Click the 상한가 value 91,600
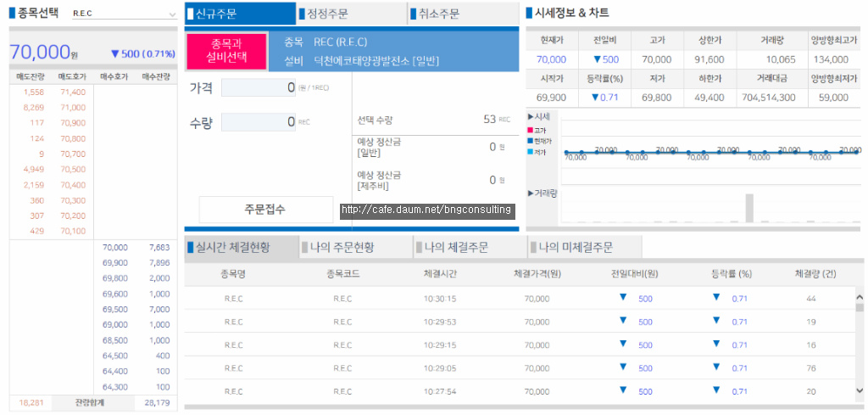The height and width of the screenshot is (415, 868). 711,60
